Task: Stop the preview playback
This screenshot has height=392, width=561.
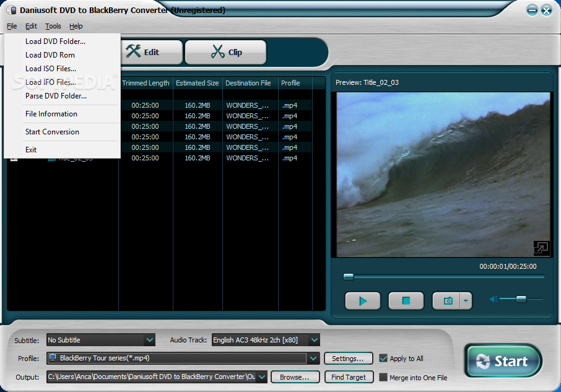Action: 406,301
